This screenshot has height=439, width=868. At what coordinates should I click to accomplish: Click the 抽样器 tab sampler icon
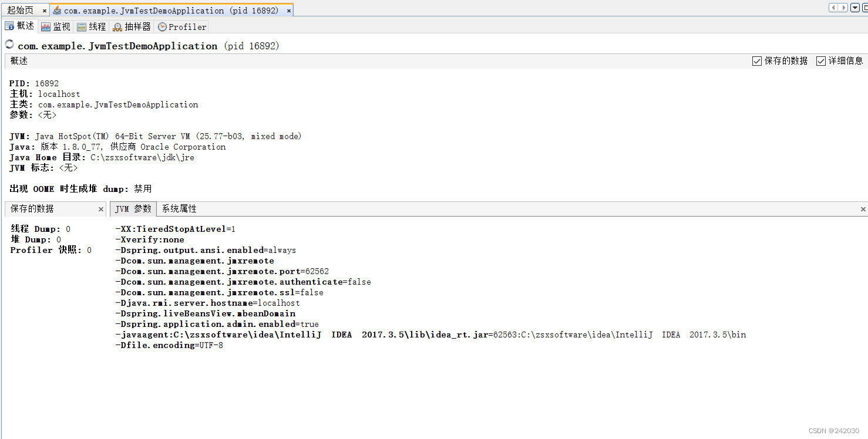(x=117, y=27)
